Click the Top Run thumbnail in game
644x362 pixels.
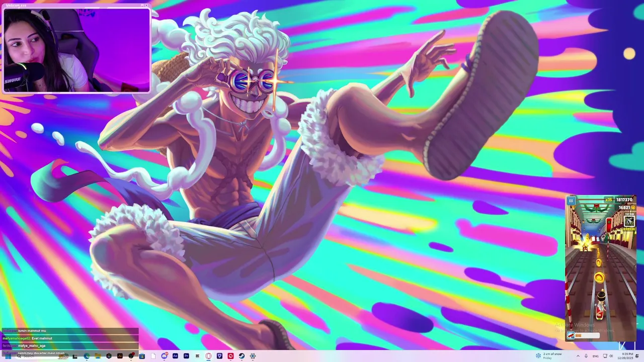tap(629, 221)
